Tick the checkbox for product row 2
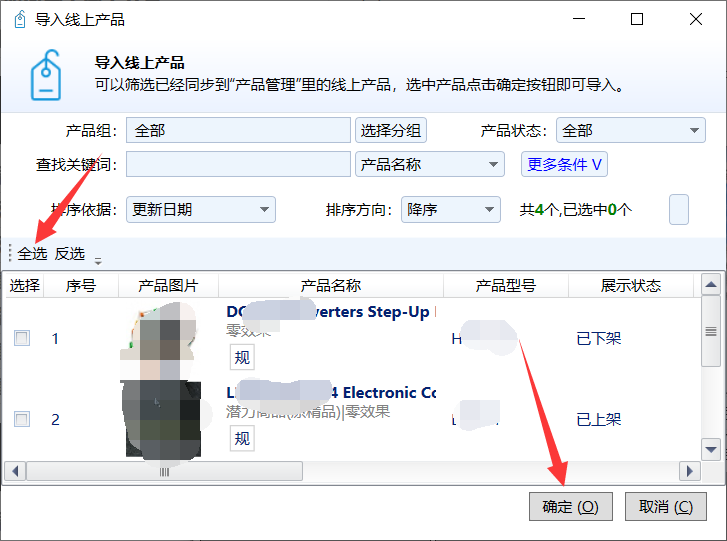 (21, 419)
